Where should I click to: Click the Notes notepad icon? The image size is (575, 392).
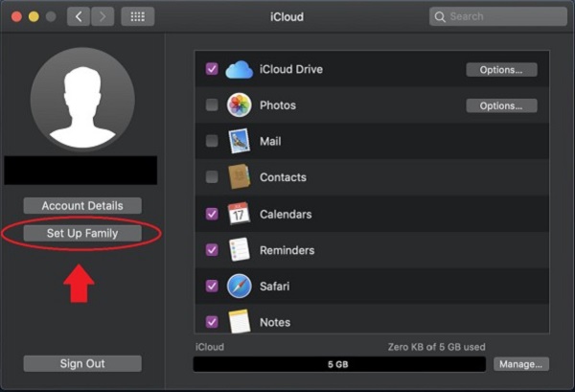click(x=240, y=322)
